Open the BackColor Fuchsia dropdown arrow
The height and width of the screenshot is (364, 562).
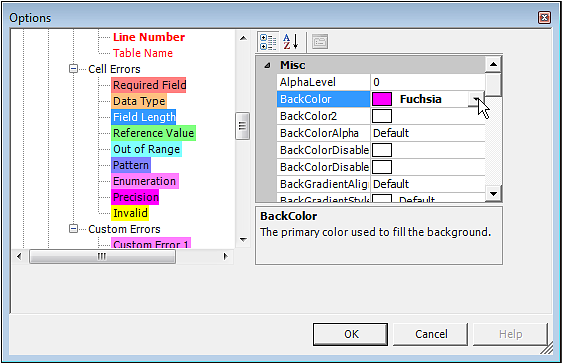[476, 99]
